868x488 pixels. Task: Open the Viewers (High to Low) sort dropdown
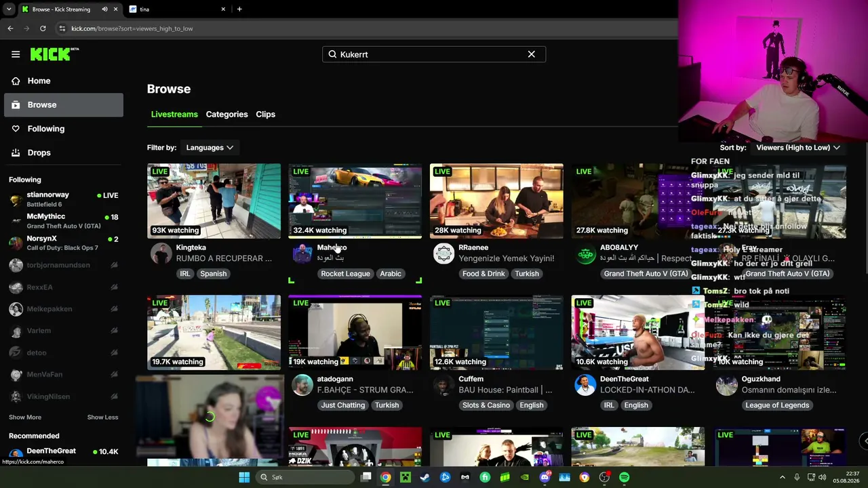coord(798,148)
